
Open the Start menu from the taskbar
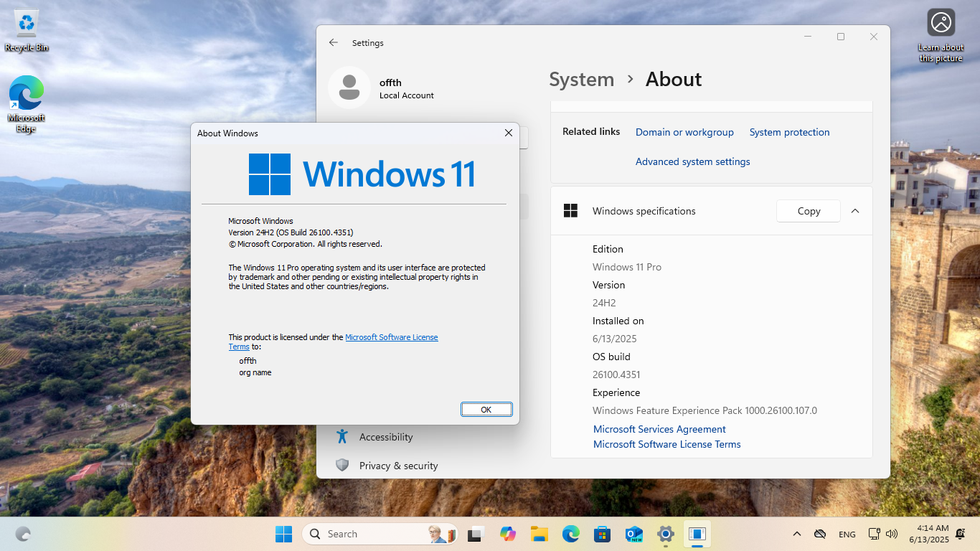(x=284, y=534)
